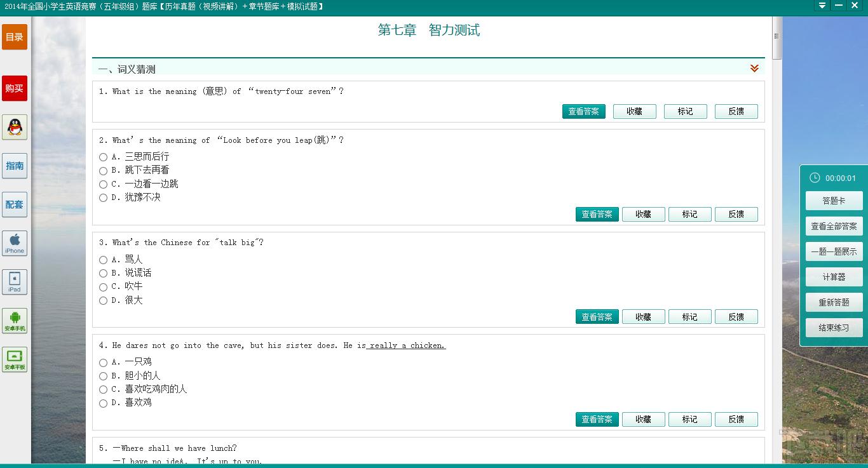Click 反馈 for question 1
Viewport: 868px width, 468px height.
pyautogui.click(x=736, y=111)
